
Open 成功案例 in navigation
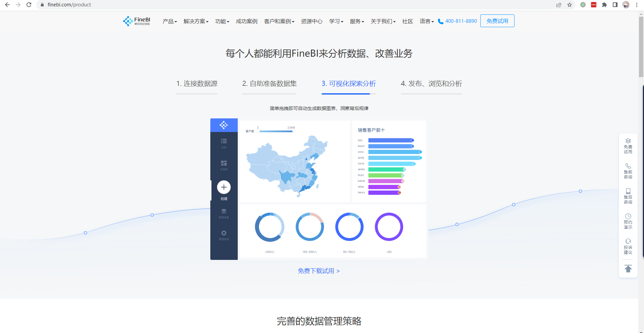(x=247, y=21)
